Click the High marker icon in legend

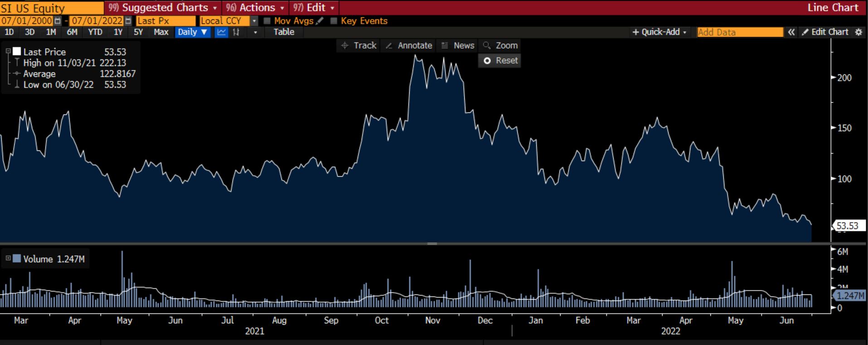coord(17,62)
